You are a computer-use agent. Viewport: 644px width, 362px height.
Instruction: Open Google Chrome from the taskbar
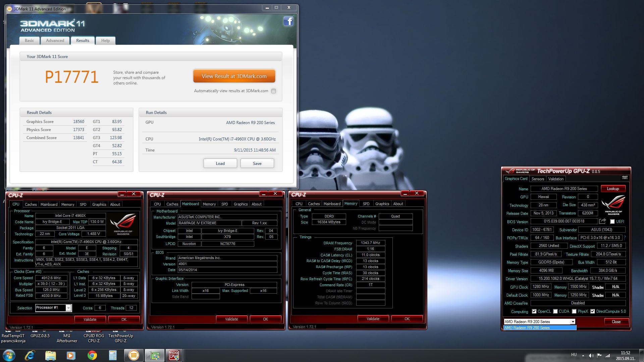92,355
